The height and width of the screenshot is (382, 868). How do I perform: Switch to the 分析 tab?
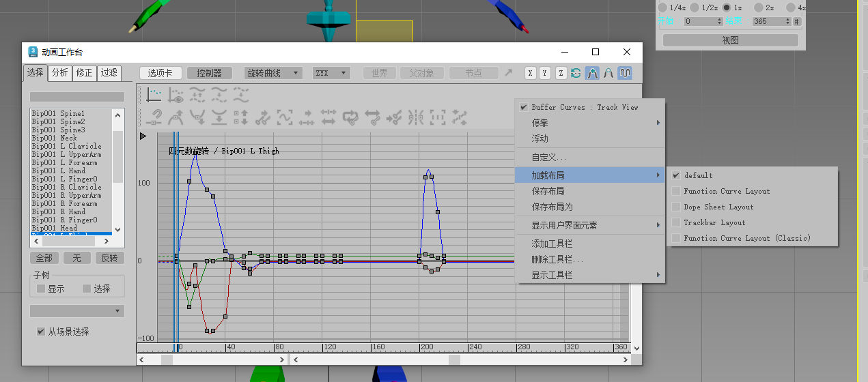[x=60, y=72]
